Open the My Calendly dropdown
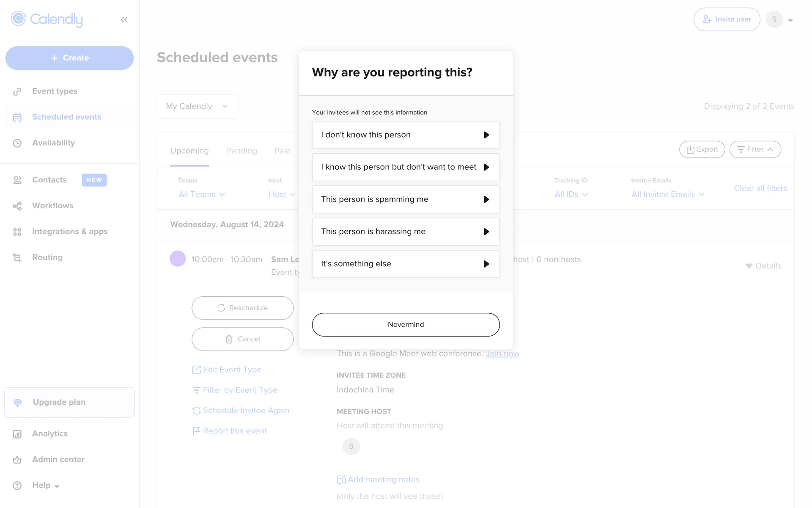 pyautogui.click(x=197, y=106)
